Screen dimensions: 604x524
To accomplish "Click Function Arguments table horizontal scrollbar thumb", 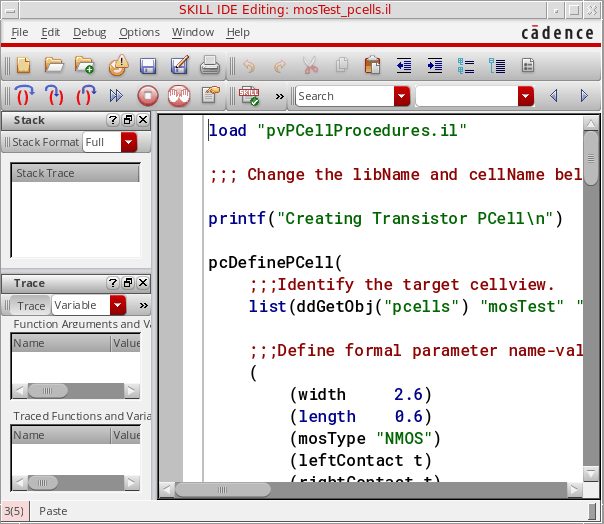I will click(48, 391).
